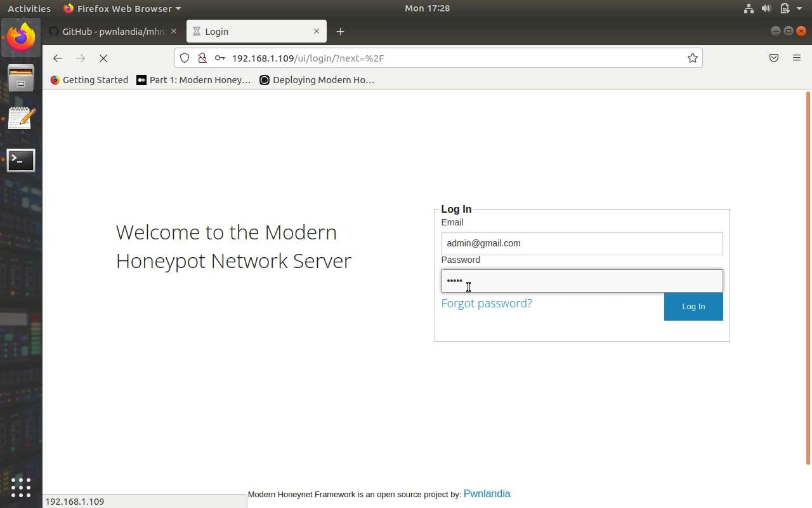Close the GitHub pwnlandia tab
This screenshot has width=812, height=508.
click(x=174, y=32)
